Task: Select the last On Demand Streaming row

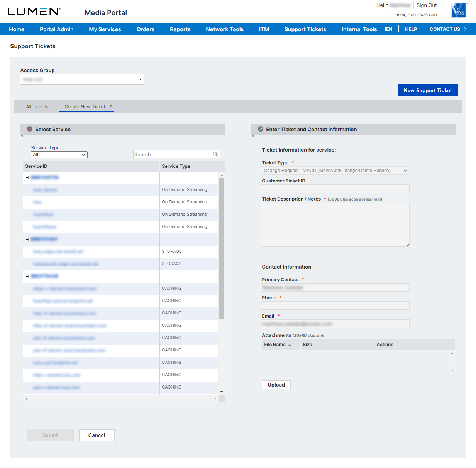Action: pyautogui.click(x=121, y=227)
